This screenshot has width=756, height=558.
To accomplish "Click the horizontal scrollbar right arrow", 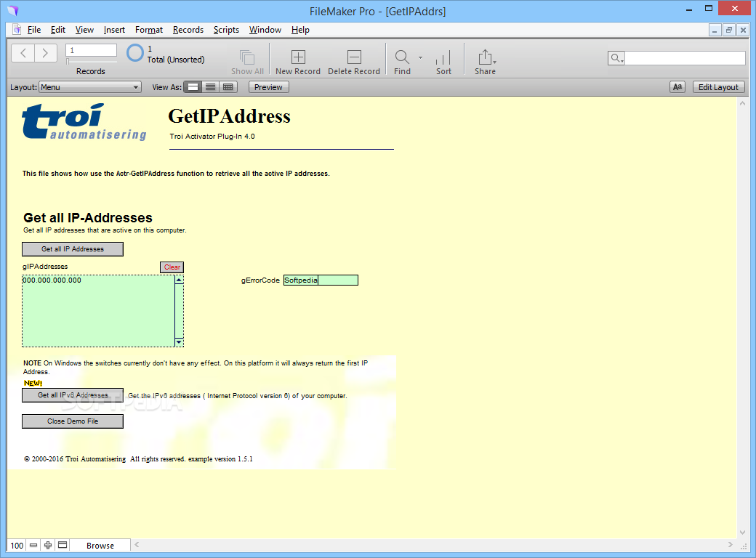I will tap(731, 544).
